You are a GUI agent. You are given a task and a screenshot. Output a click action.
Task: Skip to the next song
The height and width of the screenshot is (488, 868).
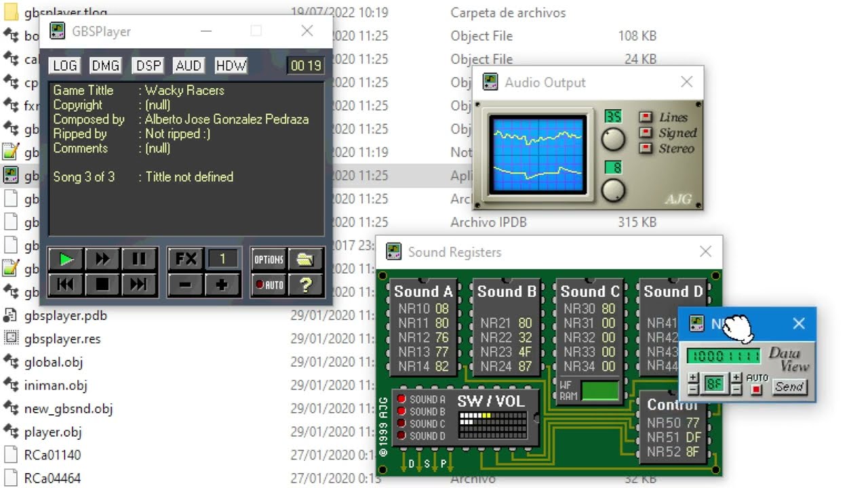pyautogui.click(x=139, y=285)
